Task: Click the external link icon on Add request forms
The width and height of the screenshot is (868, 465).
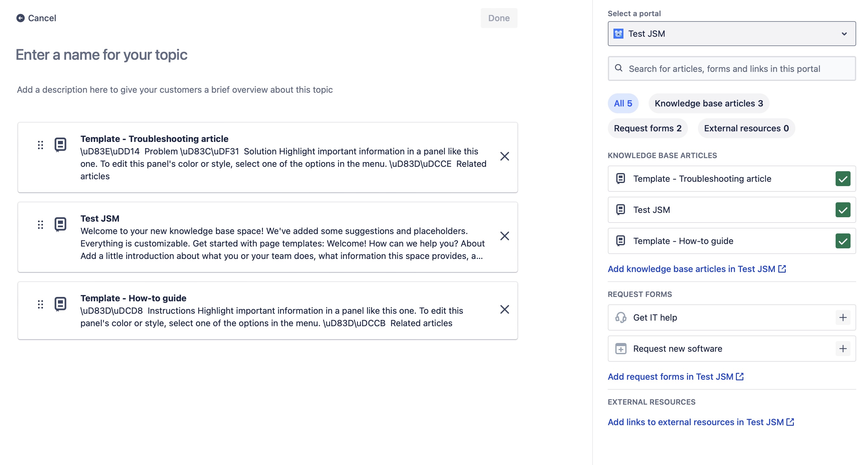Action: pos(740,376)
